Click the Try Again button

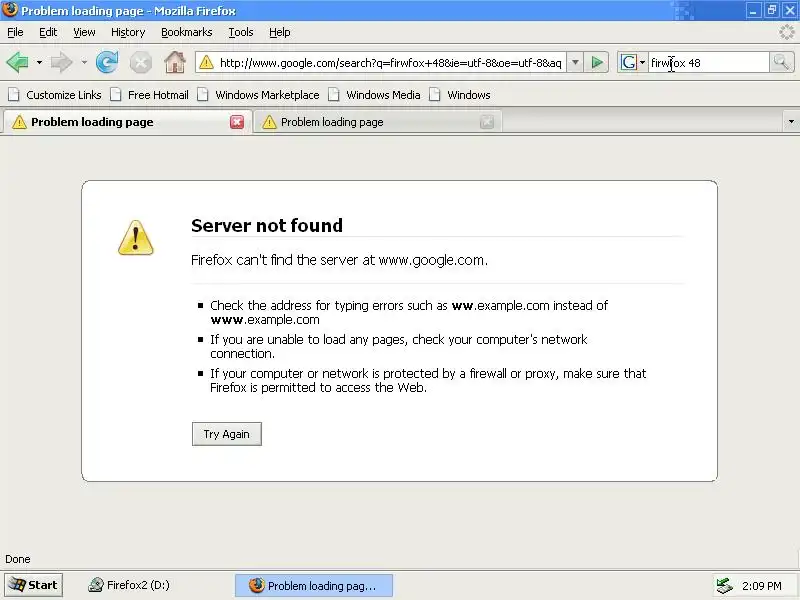click(227, 434)
